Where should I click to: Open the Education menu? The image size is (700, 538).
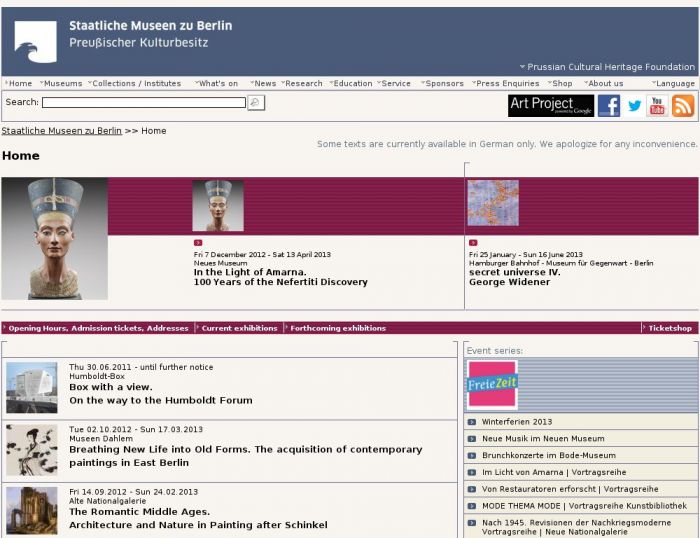(351, 83)
